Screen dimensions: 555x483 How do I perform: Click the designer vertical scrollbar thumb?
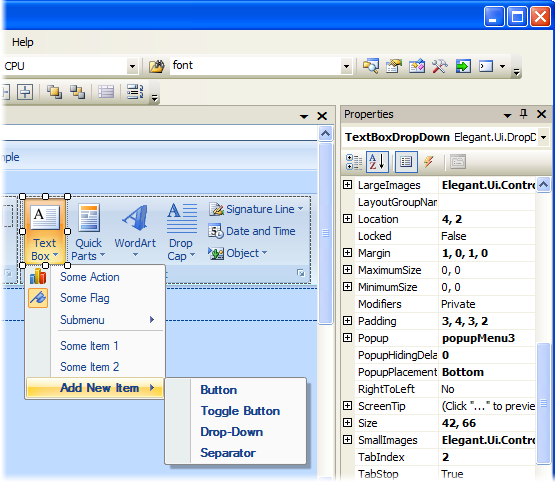click(326, 233)
